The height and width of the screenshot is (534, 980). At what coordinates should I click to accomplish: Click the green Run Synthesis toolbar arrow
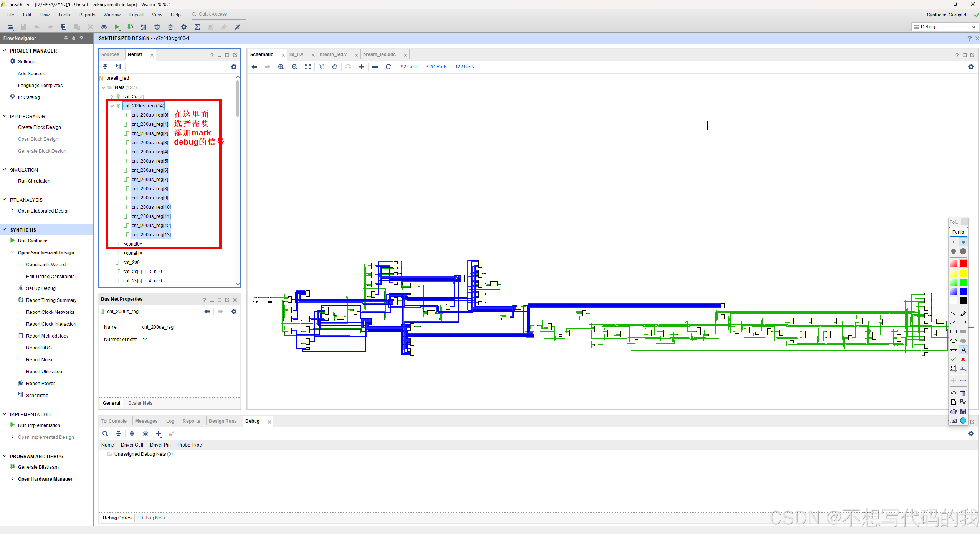pos(117,27)
